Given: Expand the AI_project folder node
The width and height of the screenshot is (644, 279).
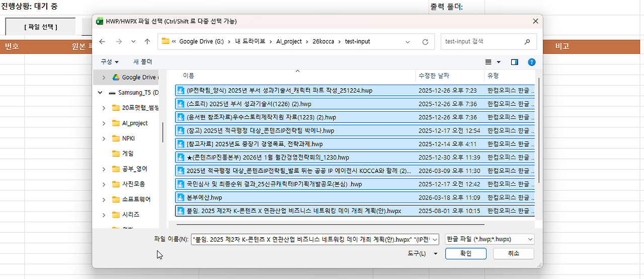Looking at the screenshot, I should pos(104,123).
